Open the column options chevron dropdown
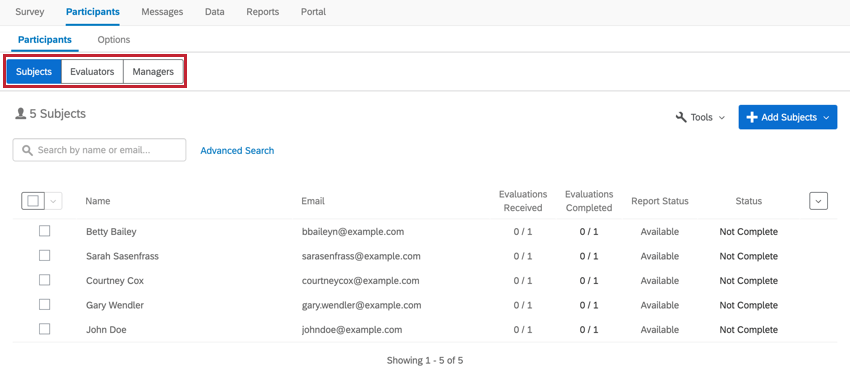Screen dimensions: 850x377 pyautogui.click(x=818, y=201)
